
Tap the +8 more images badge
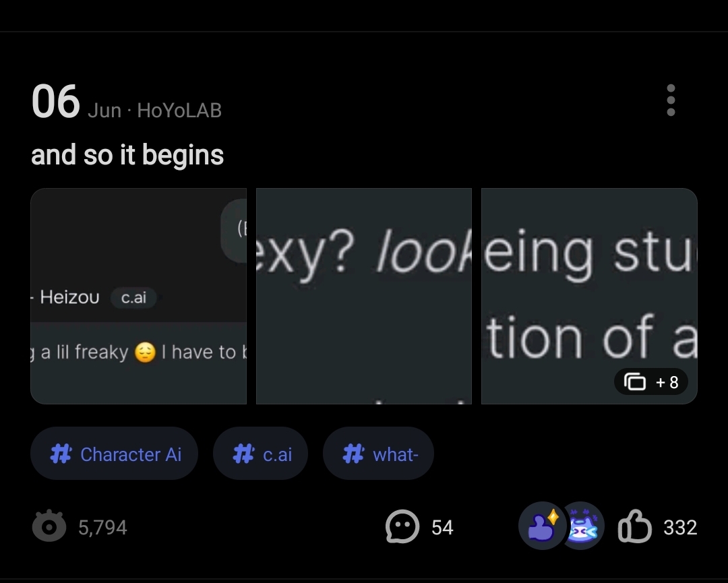pyautogui.click(x=655, y=382)
